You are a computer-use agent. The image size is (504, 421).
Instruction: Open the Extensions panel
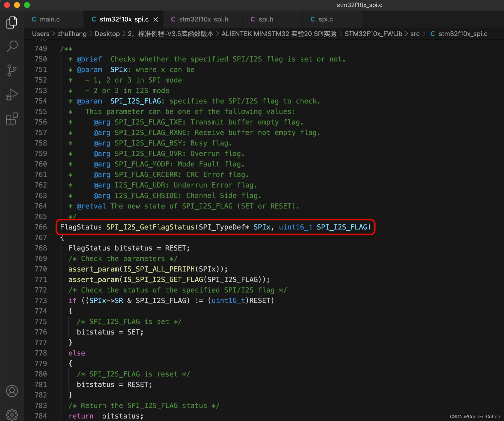click(x=12, y=119)
